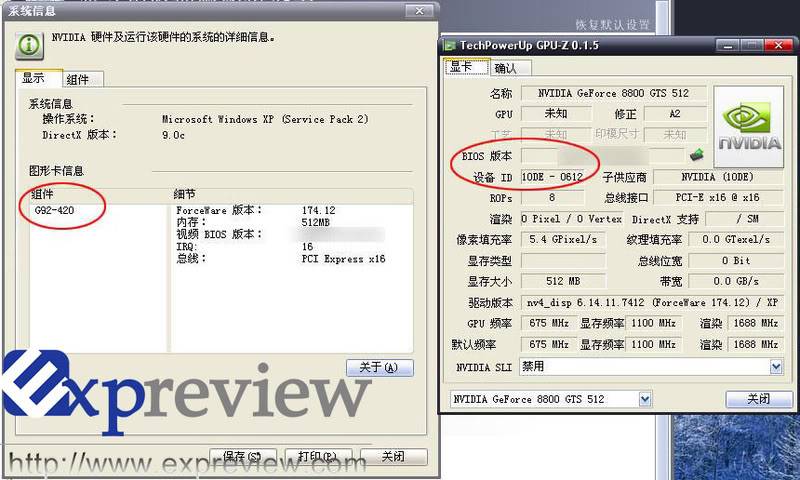Screen dimensions: 800x480
Task: Click the 像素填充率 value 5.4 GPixel/s
Action: (x=563, y=239)
